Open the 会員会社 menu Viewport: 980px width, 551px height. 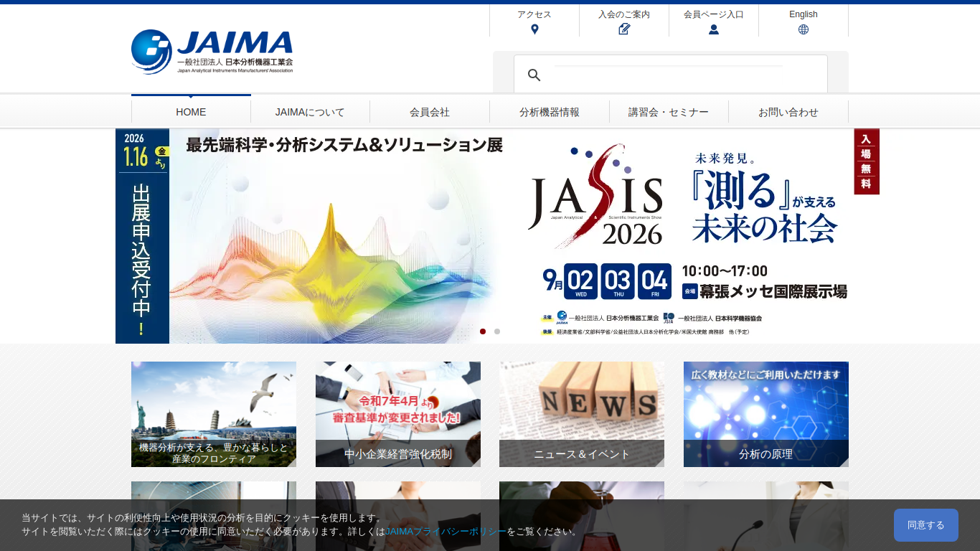click(430, 112)
